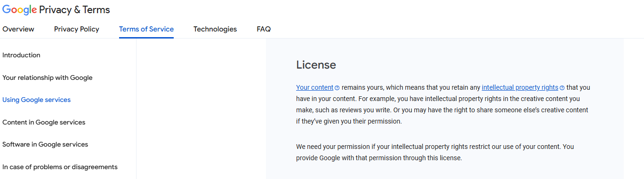
Task: Select the Terms of Service tab
Action: 146,29
